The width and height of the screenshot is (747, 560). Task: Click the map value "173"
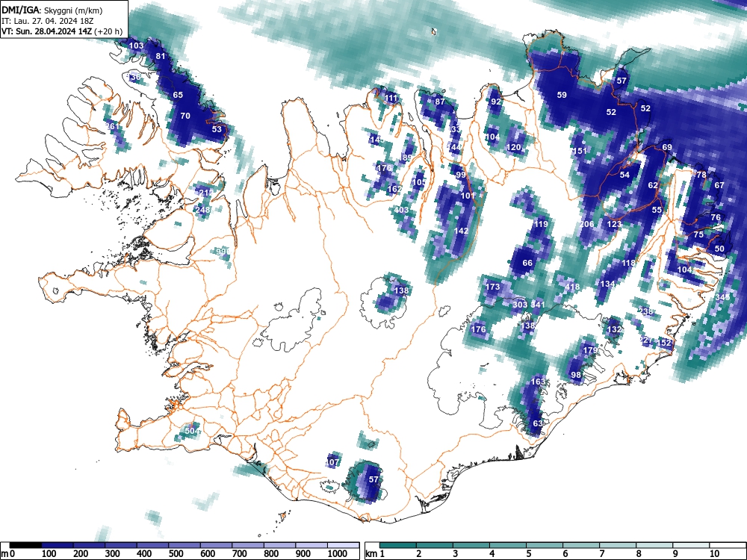point(492,287)
